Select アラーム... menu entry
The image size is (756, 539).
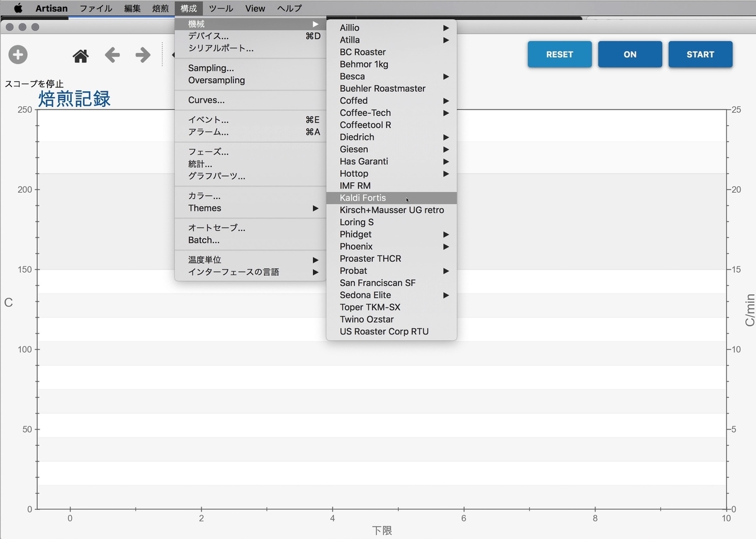[x=250, y=132]
